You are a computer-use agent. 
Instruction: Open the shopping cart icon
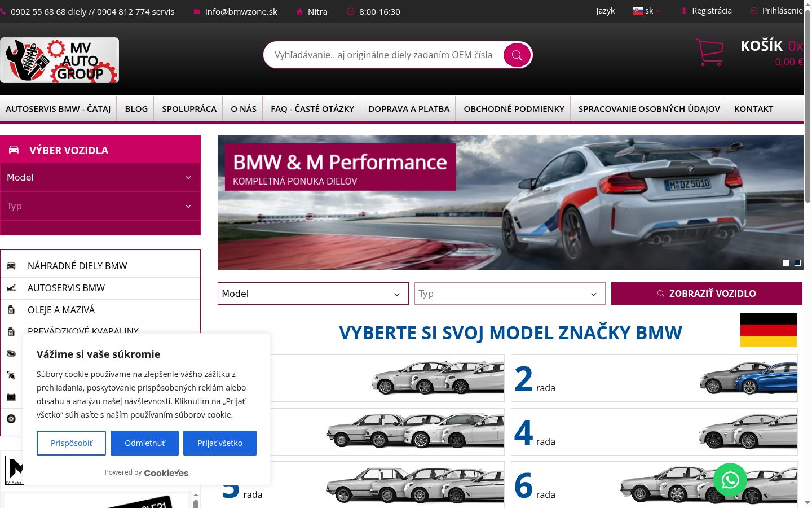(709, 52)
